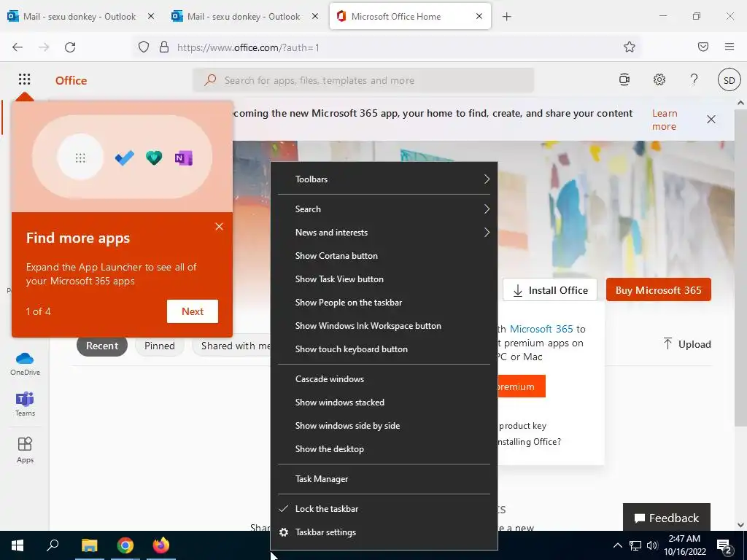Screen dimensions: 747x560
Task: Click Buy Microsoft 365 button
Action: coord(659,290)
